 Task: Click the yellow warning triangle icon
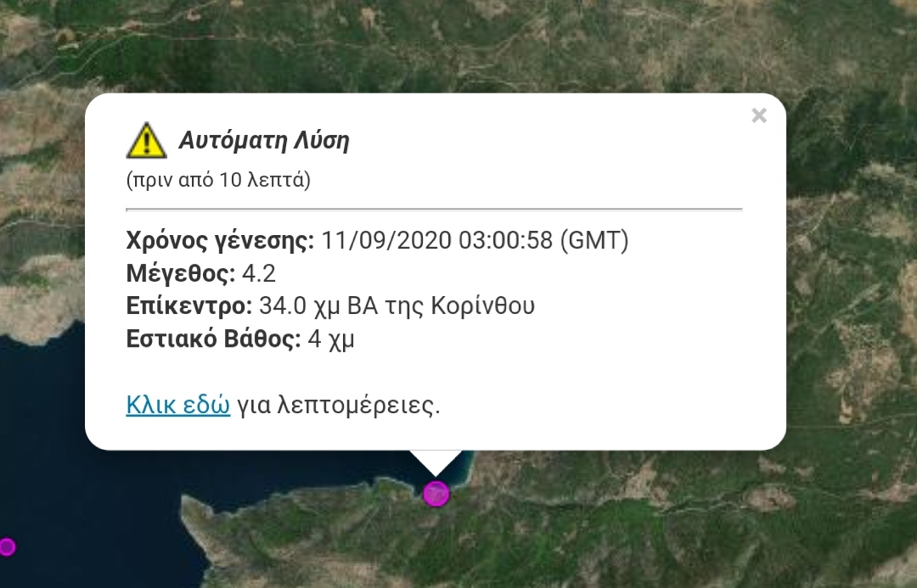coord(146,141)
